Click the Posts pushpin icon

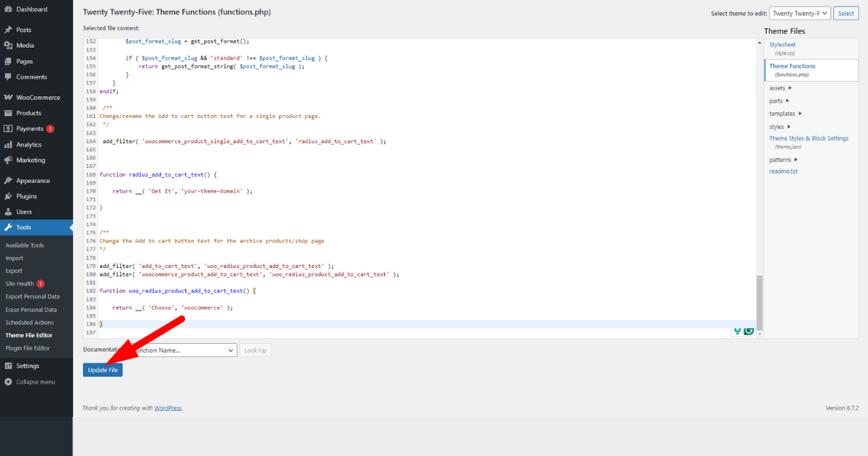click(8, 30)
